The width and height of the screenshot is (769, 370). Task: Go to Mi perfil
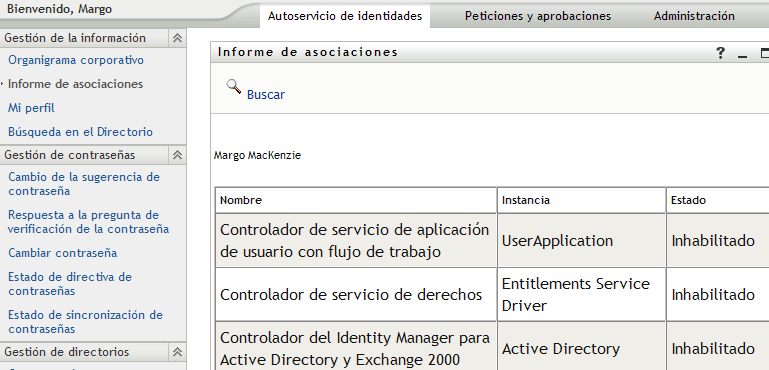click(31, 108)
